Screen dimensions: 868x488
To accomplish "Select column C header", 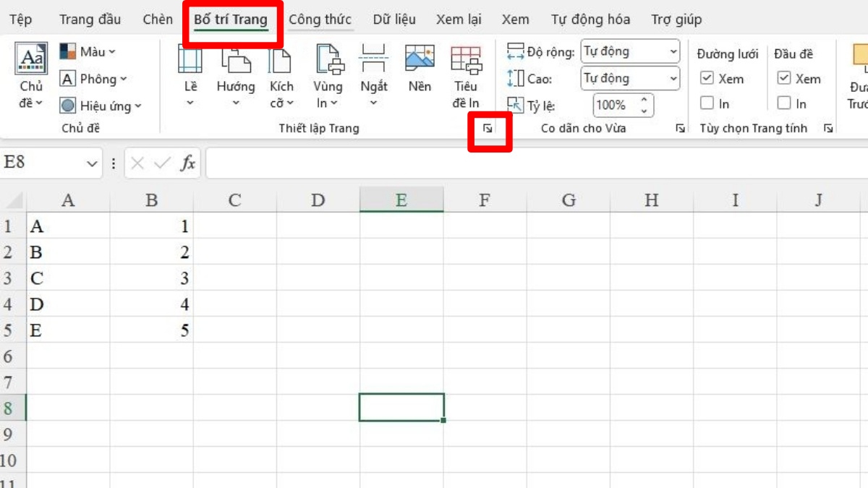I will [234, 200].
